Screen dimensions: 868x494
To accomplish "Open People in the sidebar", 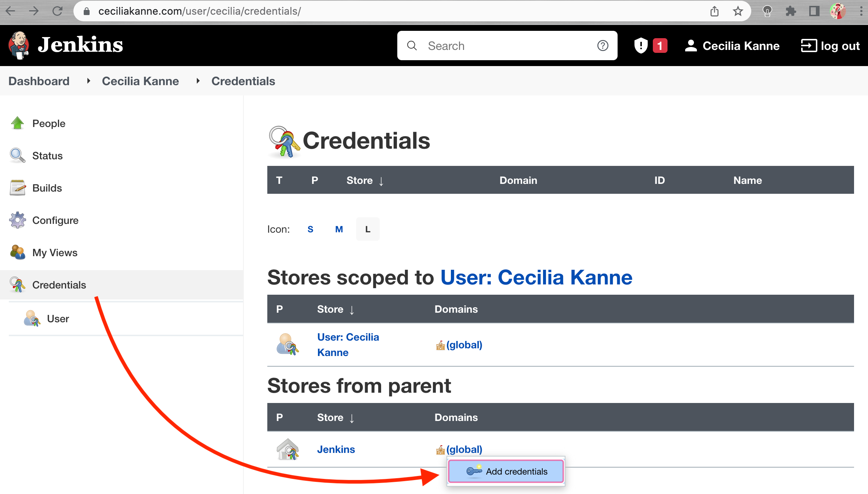I will (x=48, y=123).
